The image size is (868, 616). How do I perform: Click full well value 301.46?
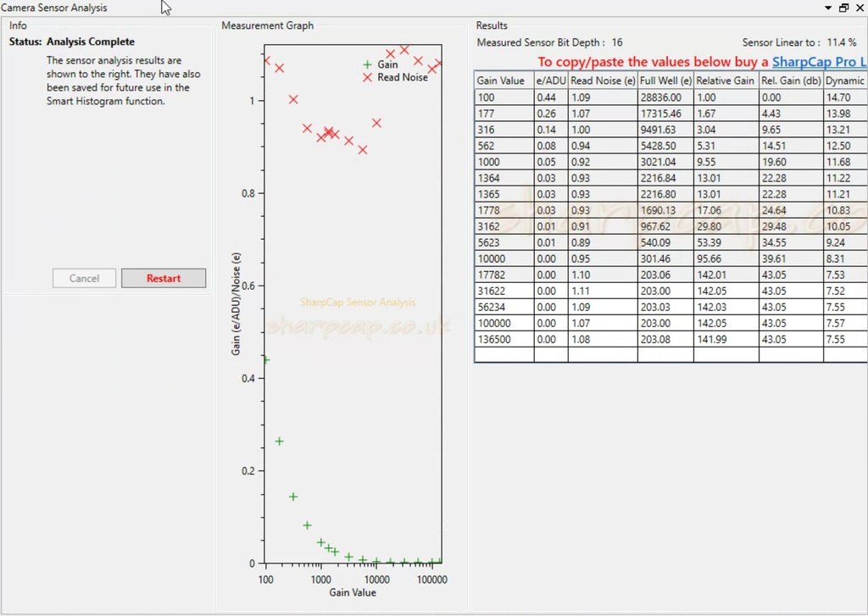pos(665,258)
